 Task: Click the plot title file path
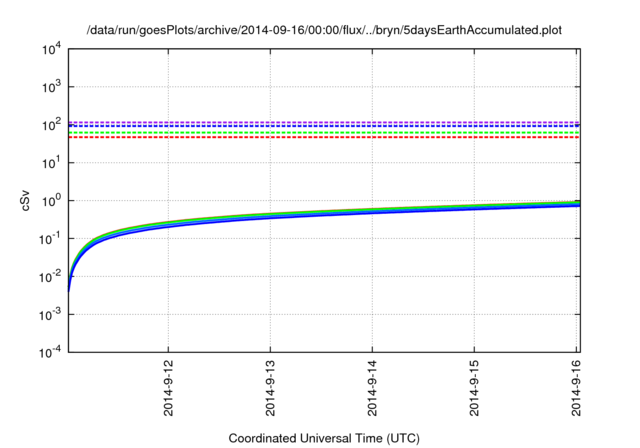(x=324, y=30)
